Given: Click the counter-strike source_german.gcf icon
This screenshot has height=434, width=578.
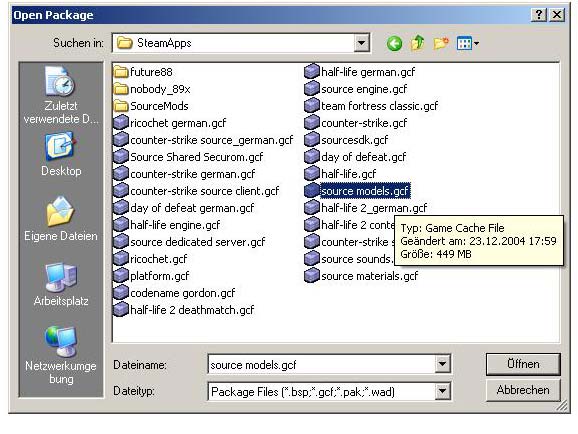Looking at the screenshot, I should click(121, 140).
